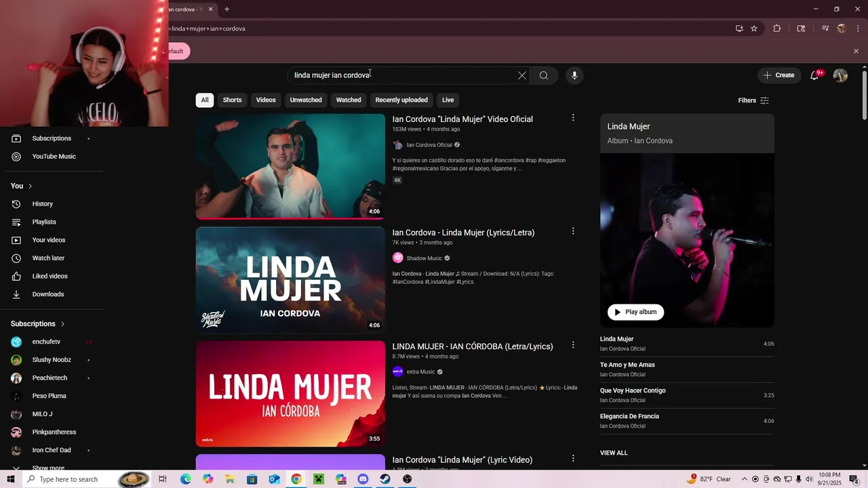The image size is (868, 488).
Task: Open title LINDA MUJER - IAN CÓRDOBA (Letra/Lyrics)
Action: [x=473, y=346]
